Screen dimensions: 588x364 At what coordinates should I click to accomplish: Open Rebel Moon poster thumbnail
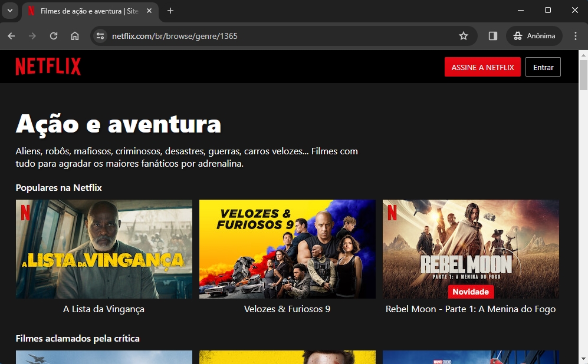pos(471,249)
